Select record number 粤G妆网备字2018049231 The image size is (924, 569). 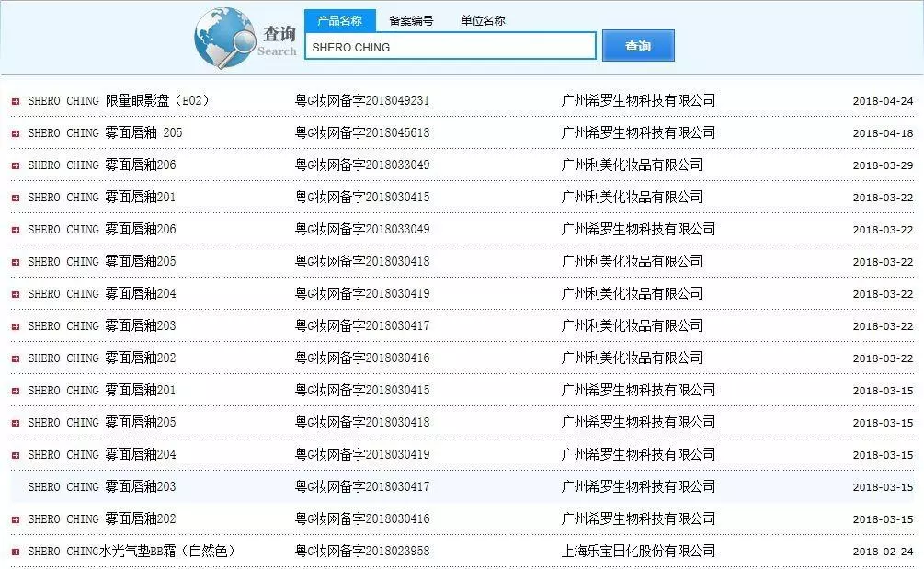point(362,101)
